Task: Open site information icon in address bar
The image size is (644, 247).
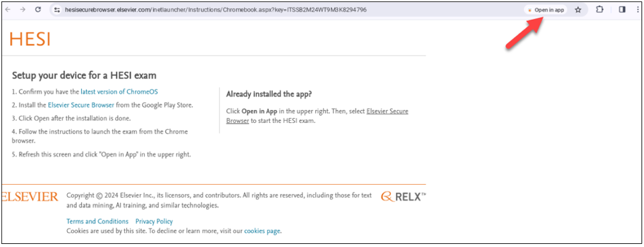Action: click(56, 10)
